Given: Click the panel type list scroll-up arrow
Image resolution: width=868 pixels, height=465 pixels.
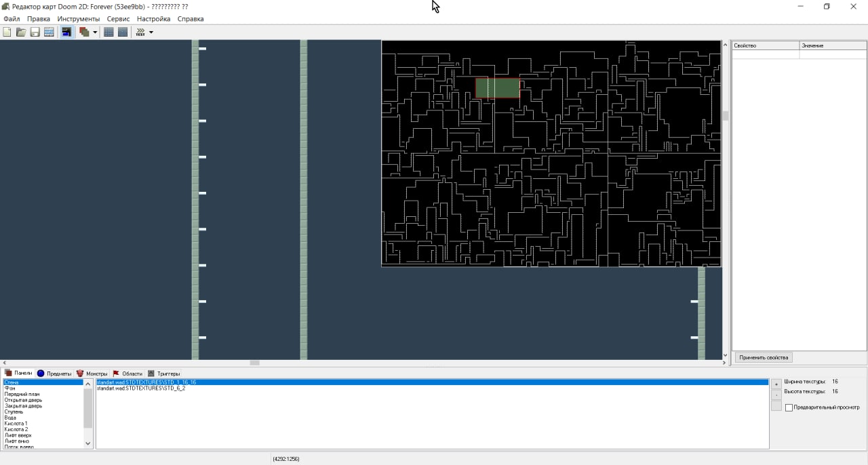Looking at the screenshot, I should click(87, 384).
